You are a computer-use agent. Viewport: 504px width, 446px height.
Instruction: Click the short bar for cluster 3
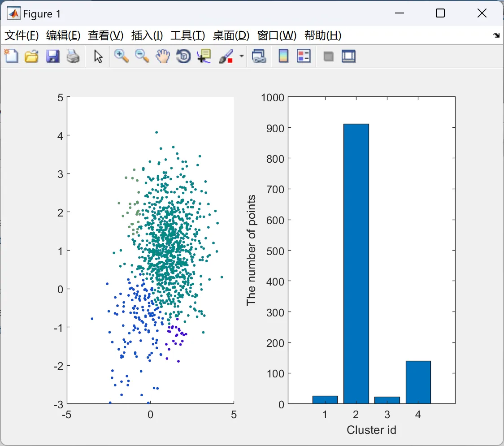pyautogui.click(x=387, y=400)
